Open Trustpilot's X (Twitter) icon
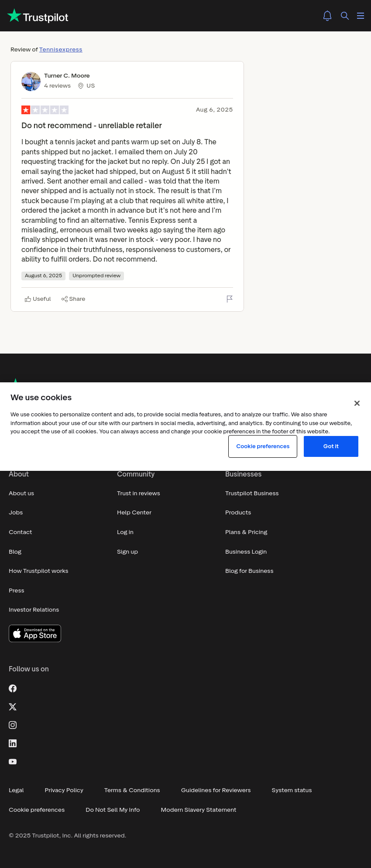The height and width of the screenshot is (868, 371). tap(13, 707)
